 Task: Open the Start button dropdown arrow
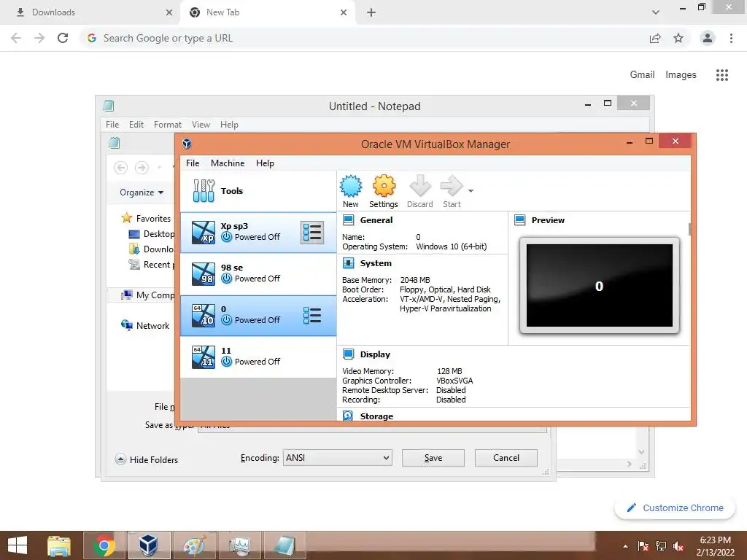[x=471, y=191]
